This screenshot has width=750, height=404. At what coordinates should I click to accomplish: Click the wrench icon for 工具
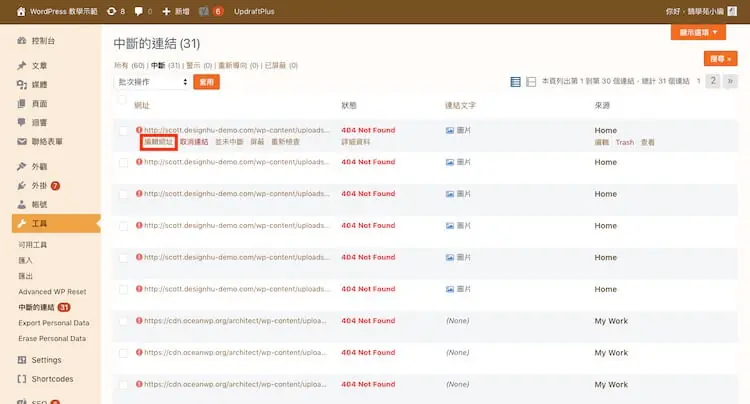coord(22,223)
